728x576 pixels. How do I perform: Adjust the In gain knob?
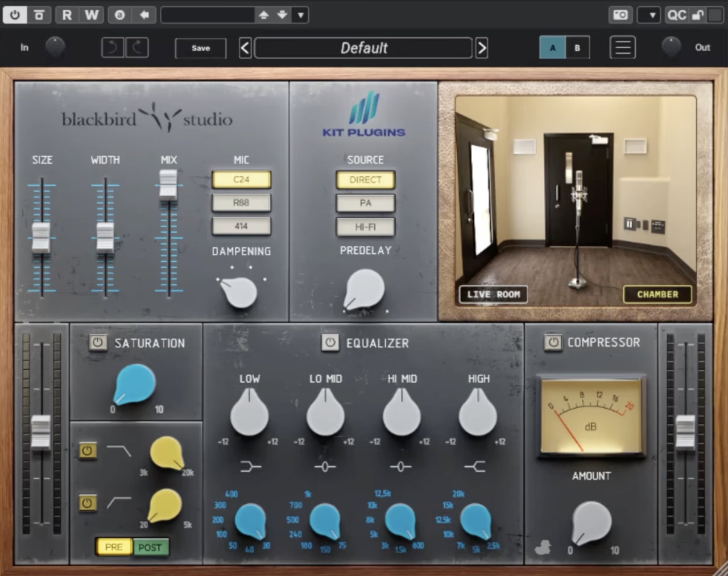(55, 47)
